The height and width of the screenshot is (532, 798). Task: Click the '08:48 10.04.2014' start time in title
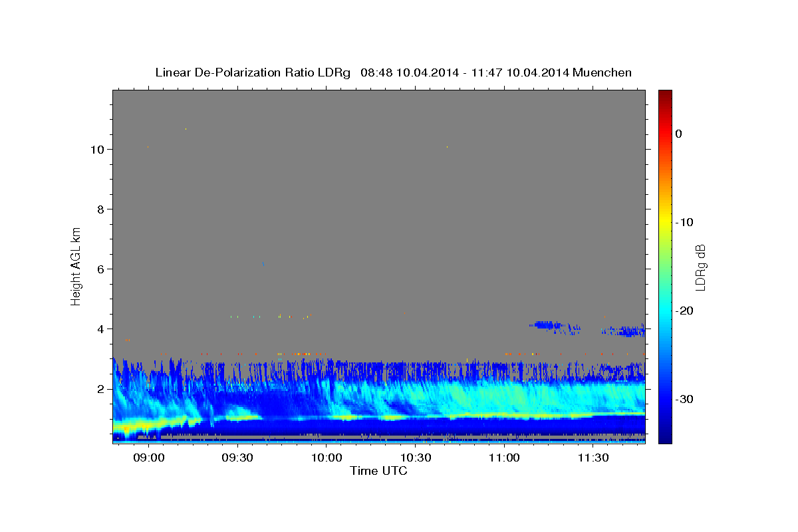(x=409, y=72)
